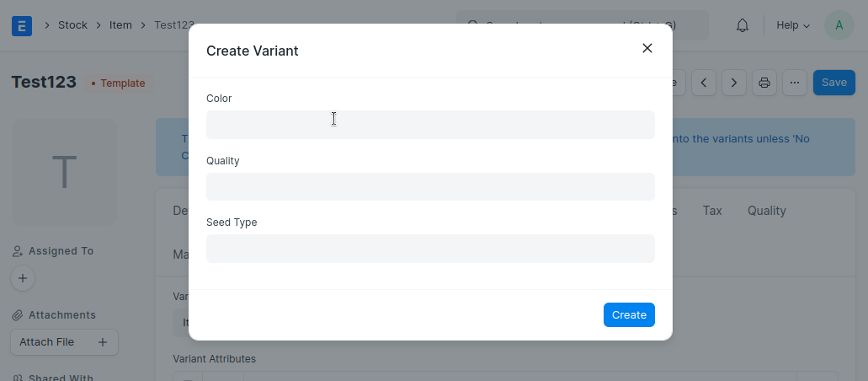
Task: Click the Seed Type attribute field
Action: 430,249
